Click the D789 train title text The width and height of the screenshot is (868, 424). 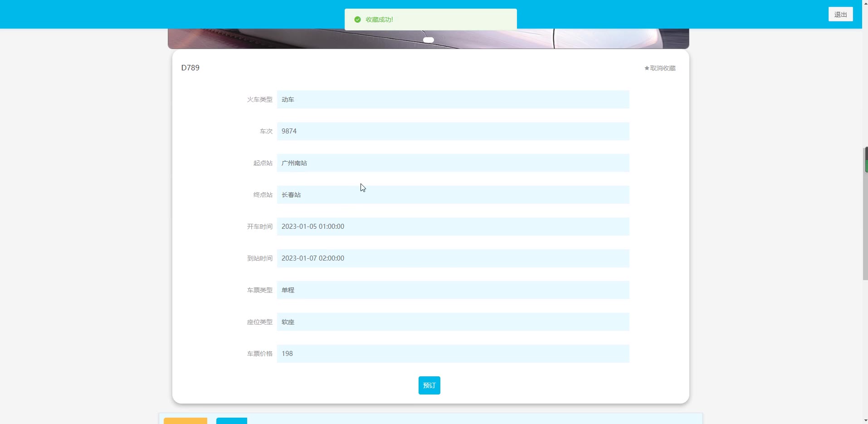click(x=190, y=68)
